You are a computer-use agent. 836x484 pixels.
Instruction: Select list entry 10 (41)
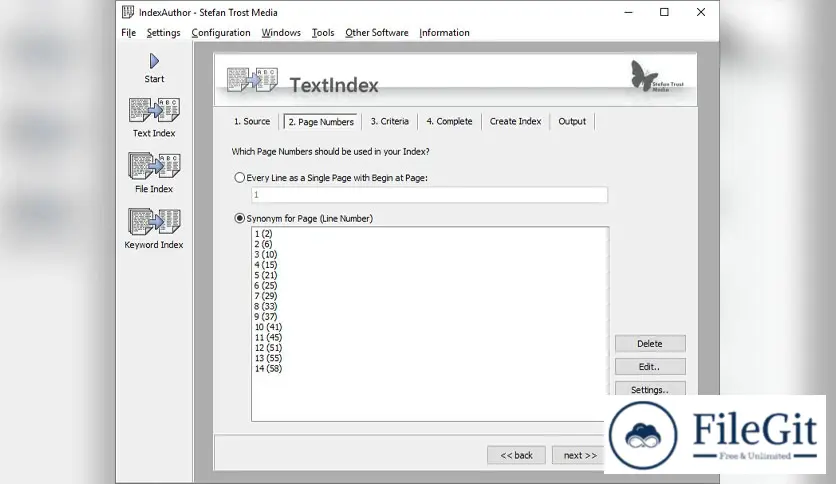[x=268, y=327]
